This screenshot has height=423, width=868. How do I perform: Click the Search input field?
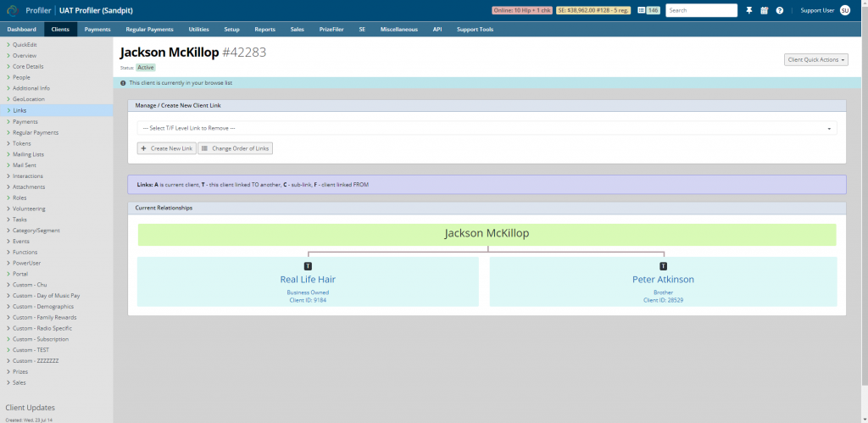point(701,10)
